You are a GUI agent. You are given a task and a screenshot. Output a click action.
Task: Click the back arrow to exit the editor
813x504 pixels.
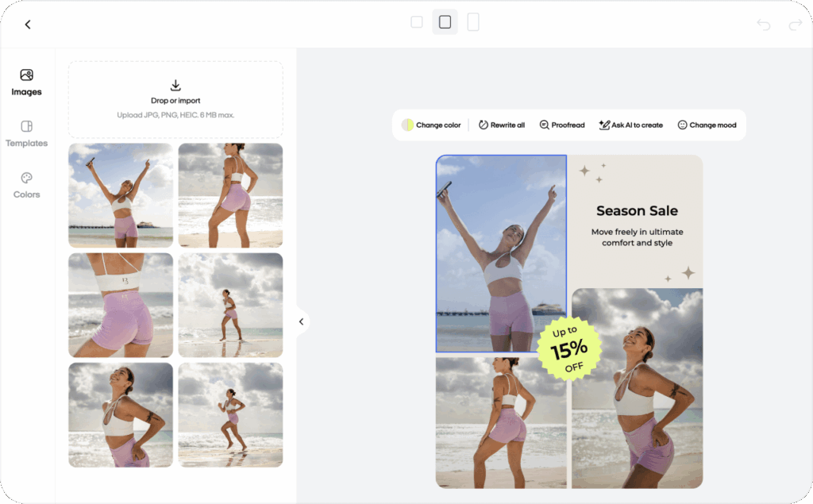pos(28,24)
